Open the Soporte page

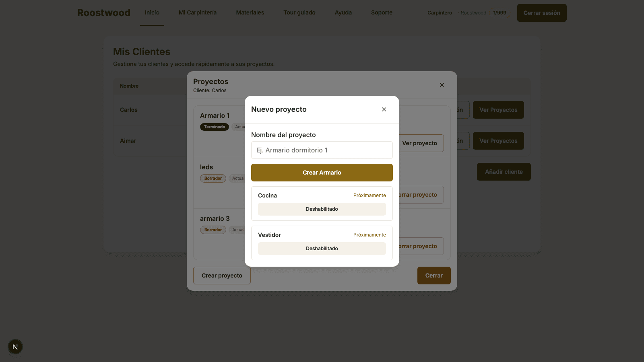click(x=382, y=12)
